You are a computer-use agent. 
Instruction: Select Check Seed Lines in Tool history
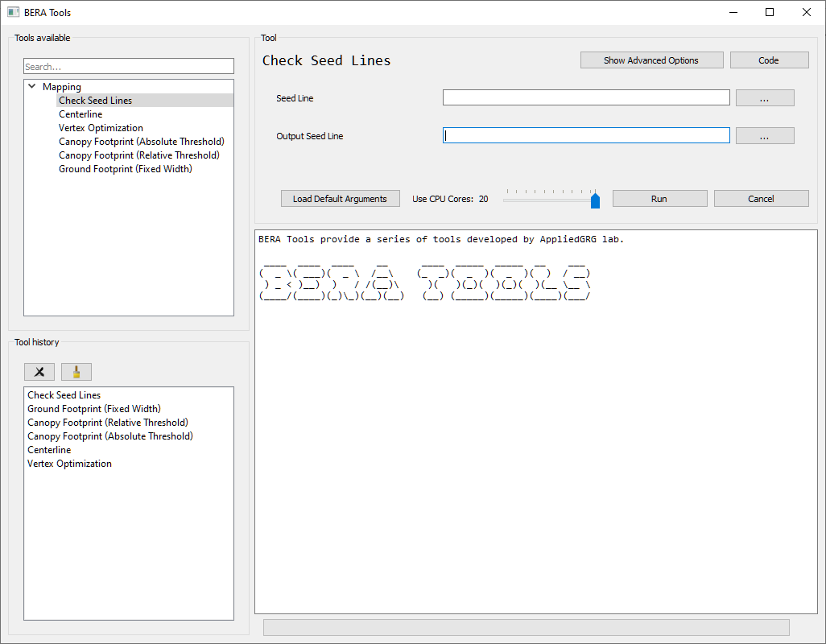64,394
